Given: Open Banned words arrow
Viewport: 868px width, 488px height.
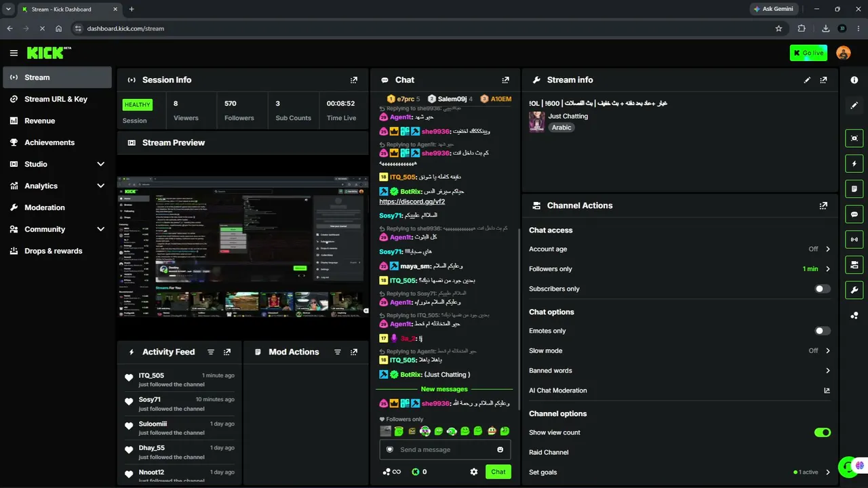Looking at the screenshot, I should [x=827, y=371].
